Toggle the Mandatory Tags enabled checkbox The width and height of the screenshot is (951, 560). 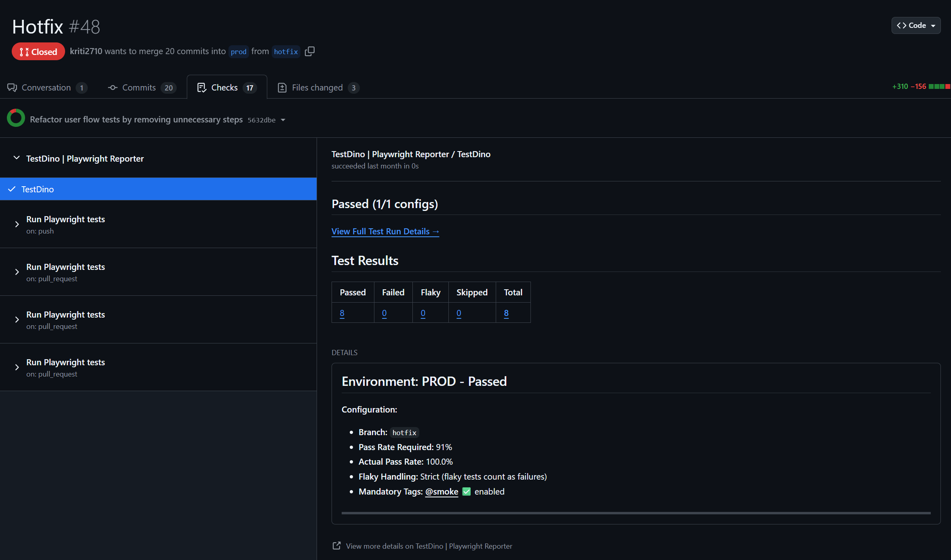(466, 492)
